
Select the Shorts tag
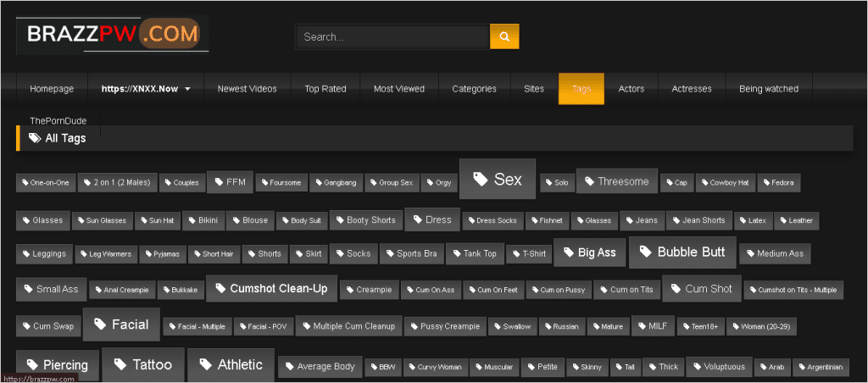pos(265,254)
